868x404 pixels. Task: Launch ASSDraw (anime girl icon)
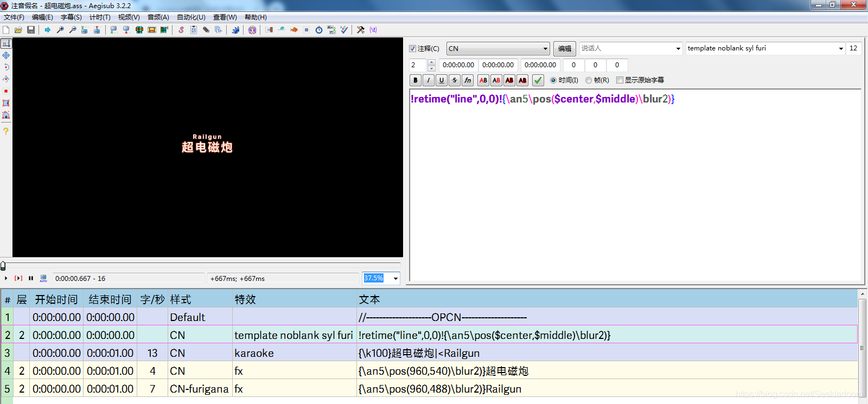252,30
